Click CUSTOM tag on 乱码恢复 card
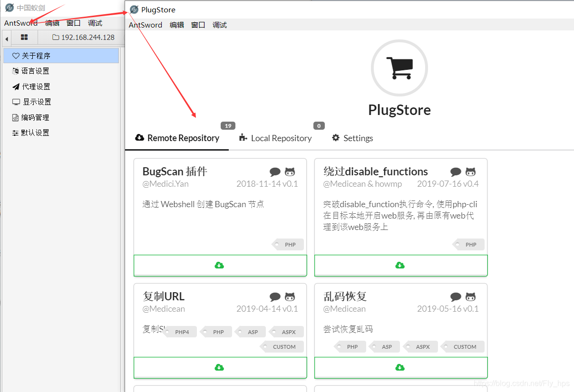 click(463, 347)
